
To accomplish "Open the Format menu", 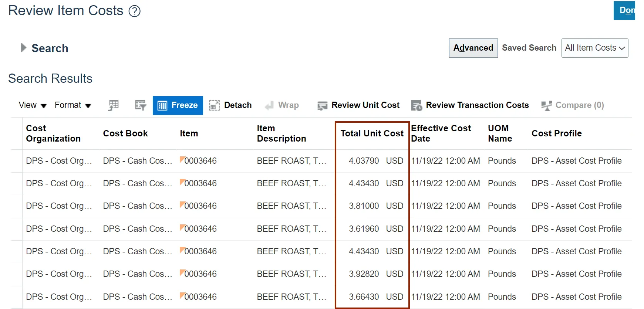I will (x=73, y=105).
